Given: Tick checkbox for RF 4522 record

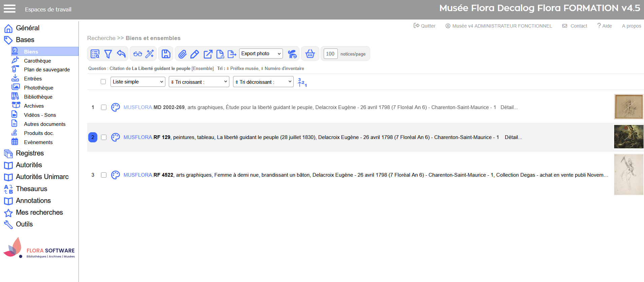Looking at the screenshot, I should [104, 175].
